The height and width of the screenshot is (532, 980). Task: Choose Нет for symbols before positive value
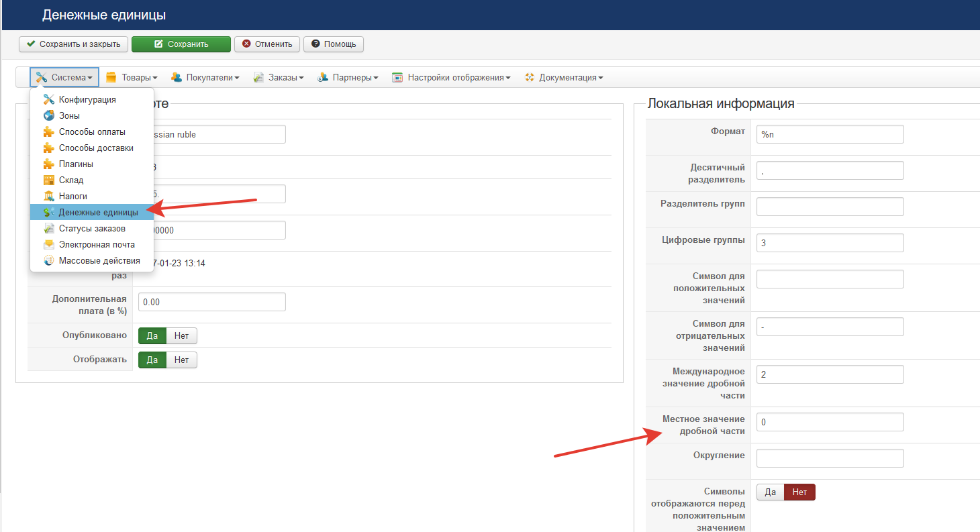pos(799,492)
